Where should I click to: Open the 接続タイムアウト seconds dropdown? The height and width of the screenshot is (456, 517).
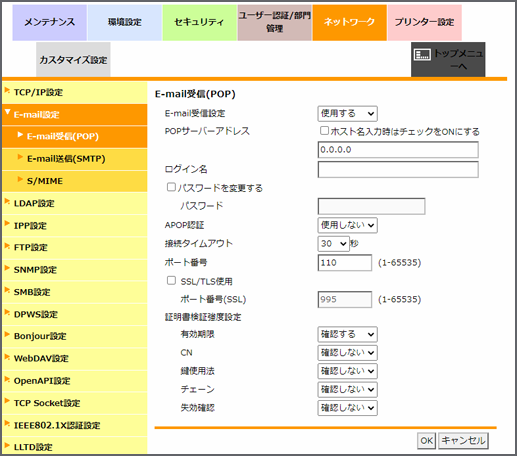333,244
